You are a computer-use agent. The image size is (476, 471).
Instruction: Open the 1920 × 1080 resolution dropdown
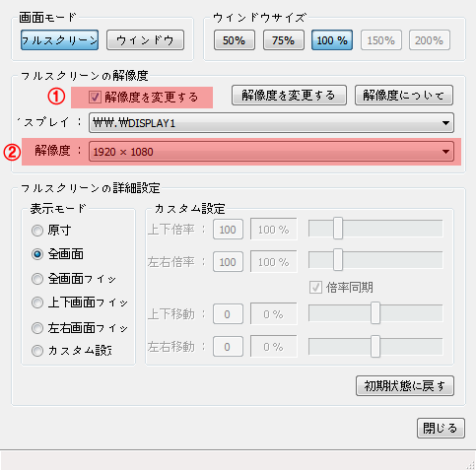(271, 152)
